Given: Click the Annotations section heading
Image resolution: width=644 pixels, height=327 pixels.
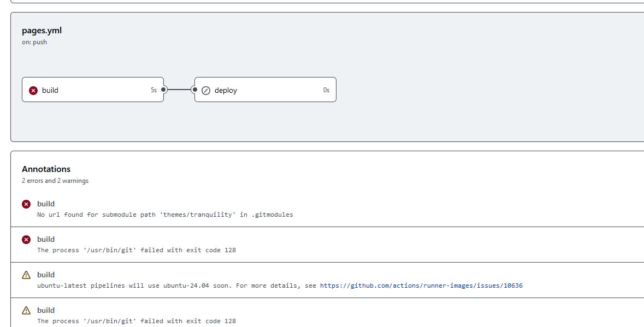Looking at the screenshot, I should (46, 169).
